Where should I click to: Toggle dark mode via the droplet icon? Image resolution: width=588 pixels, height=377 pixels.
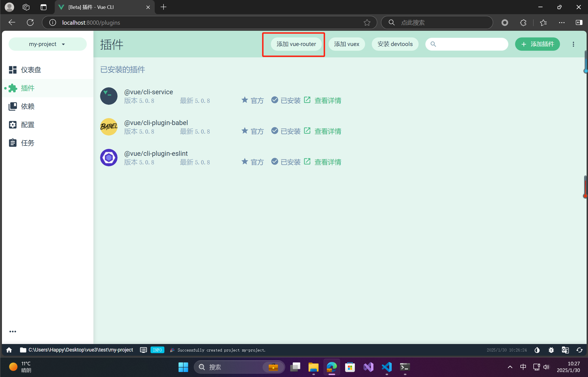537,350
